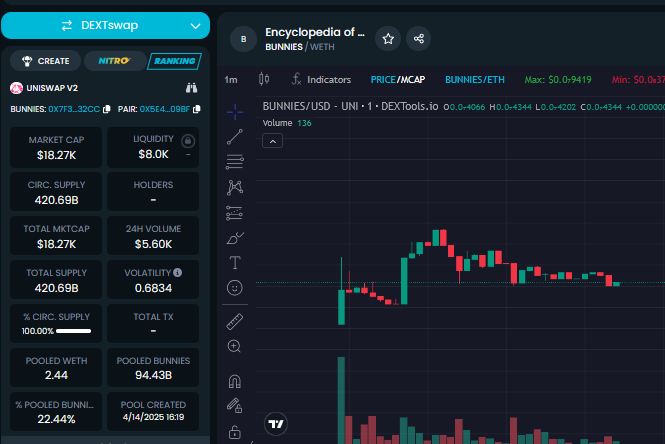Click the TOTAL MKTCAP $18.27K card
This screenshot has height=444, width=665.
56,236
